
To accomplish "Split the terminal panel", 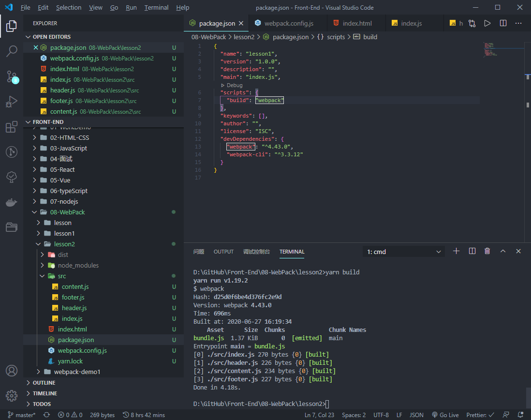I will (472, 251).
